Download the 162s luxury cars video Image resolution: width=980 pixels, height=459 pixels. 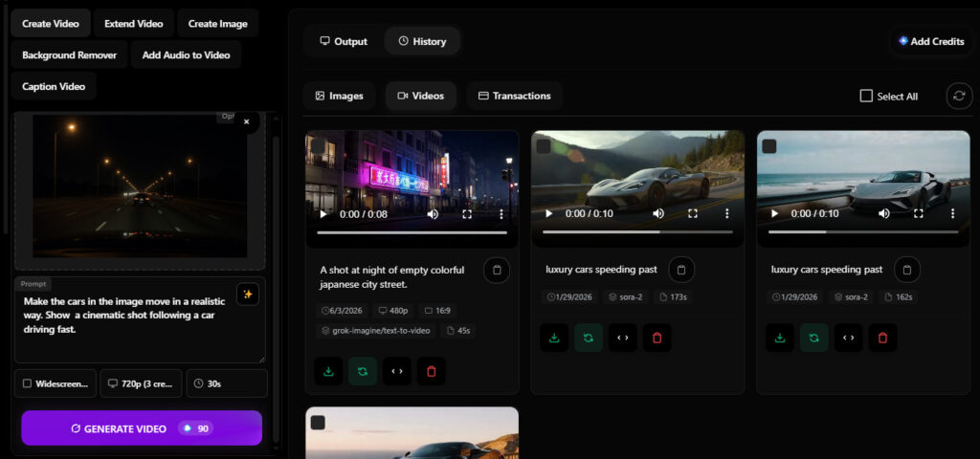coord(780,338)
